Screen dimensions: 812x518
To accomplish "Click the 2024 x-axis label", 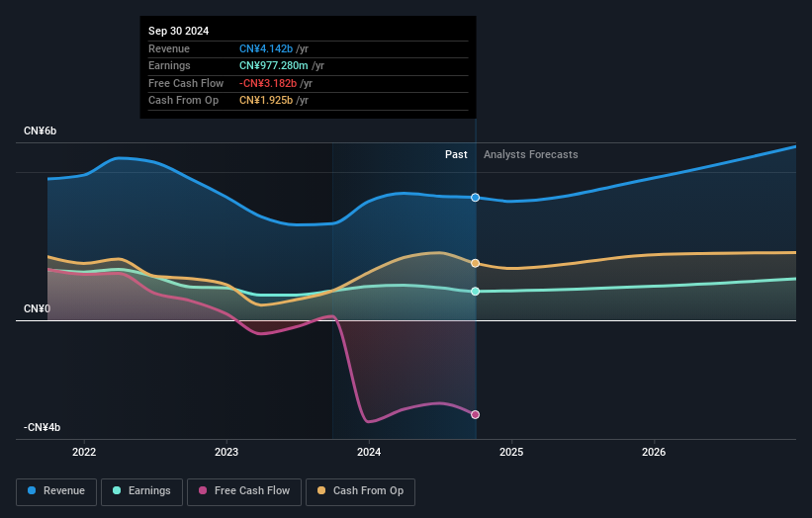I will (x=369, y=452).
